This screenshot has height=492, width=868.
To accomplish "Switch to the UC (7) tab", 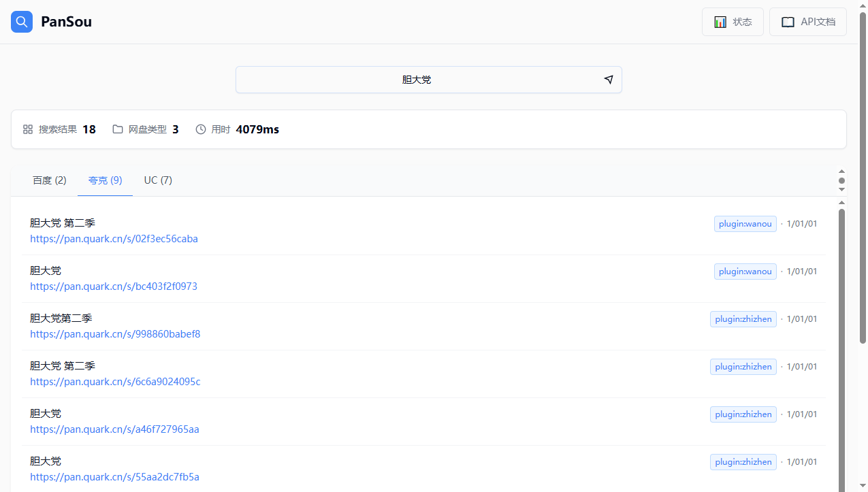I will tap(158, 180).
